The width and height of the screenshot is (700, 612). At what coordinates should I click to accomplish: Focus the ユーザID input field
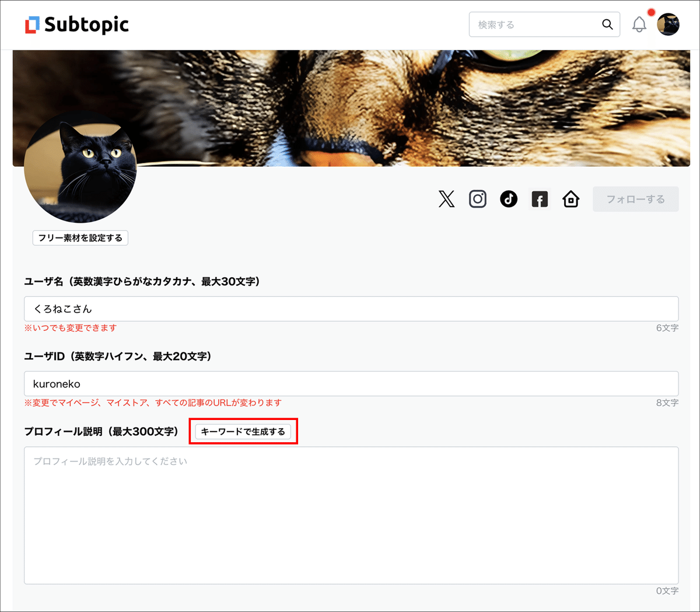pos(350,383)
